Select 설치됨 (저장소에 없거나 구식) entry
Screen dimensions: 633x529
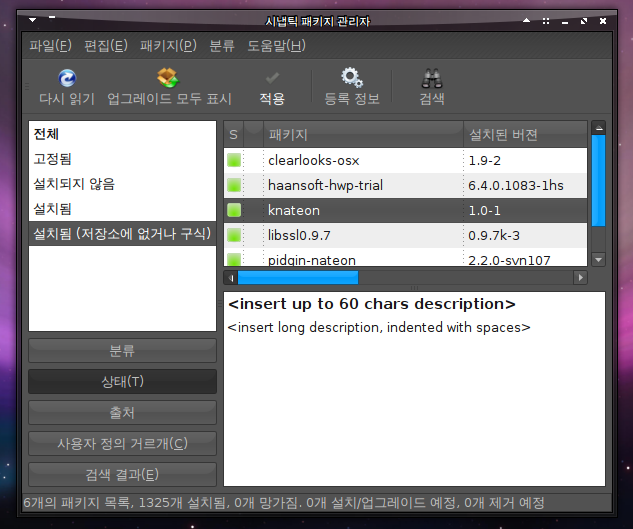[122, 234]
